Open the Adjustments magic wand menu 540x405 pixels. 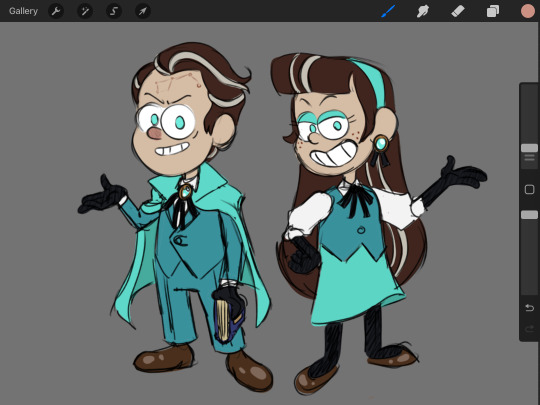(x=85, y=11)
